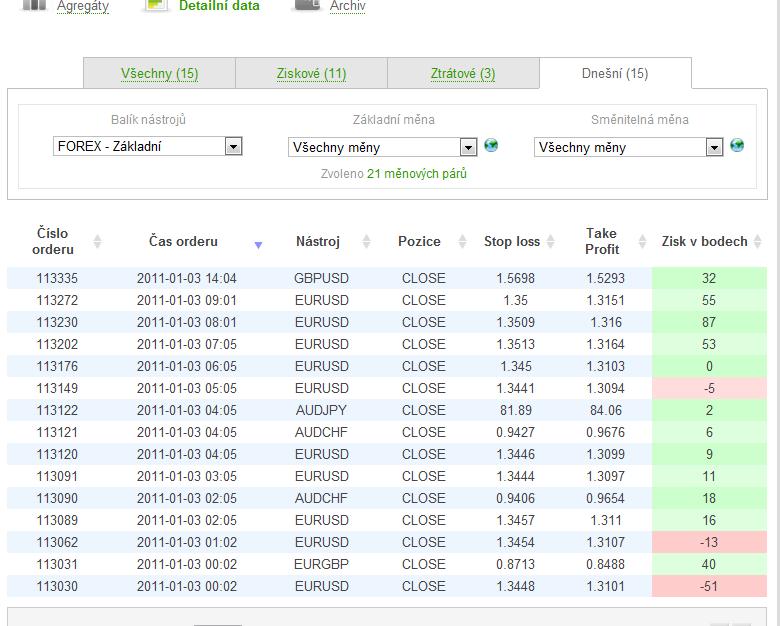Image resolution: width=780 pixels, height=626 pixels.
Task: Sort by Pozice column arrows
Action: click(x=462, y=241)
